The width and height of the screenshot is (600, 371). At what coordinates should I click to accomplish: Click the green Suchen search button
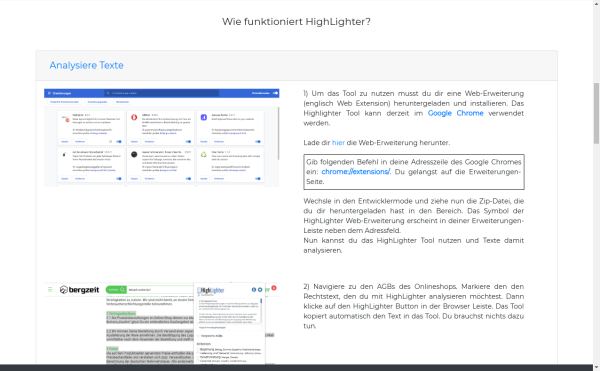point(116,290)
